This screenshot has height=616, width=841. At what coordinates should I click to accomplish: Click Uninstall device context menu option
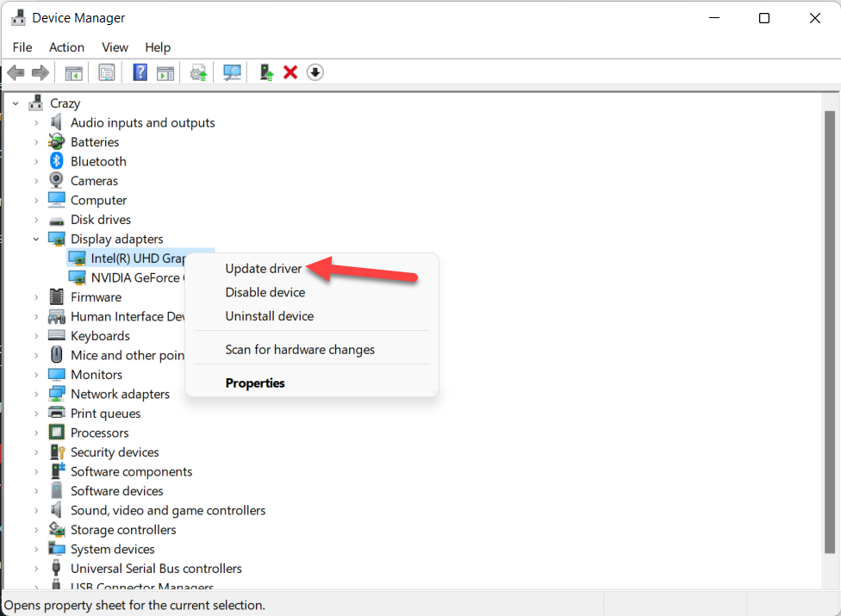point(267,316)
